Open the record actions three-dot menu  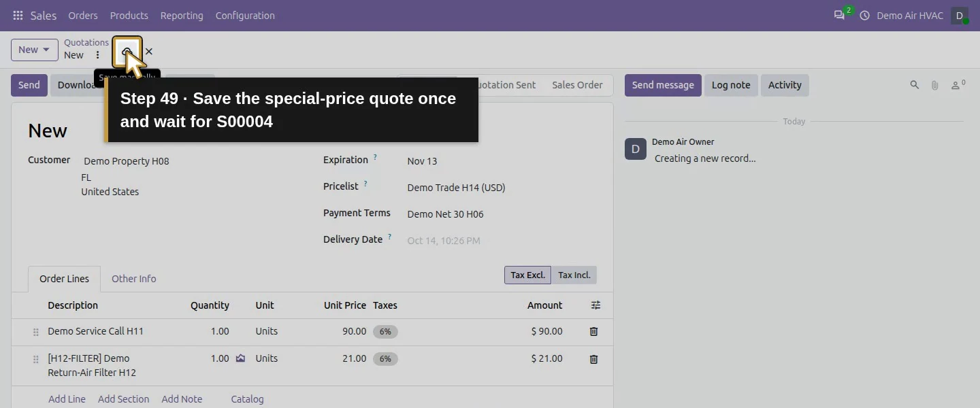click(x=97, y=55)
